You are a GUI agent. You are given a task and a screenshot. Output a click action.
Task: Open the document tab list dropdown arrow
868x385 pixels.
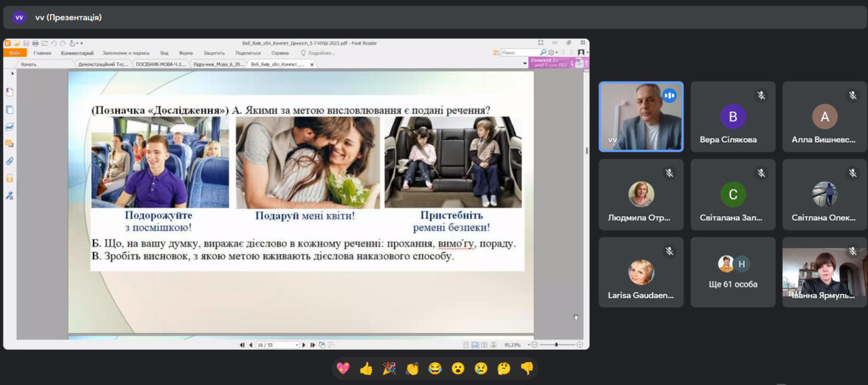pyautogui.click(x=525, y=63)
